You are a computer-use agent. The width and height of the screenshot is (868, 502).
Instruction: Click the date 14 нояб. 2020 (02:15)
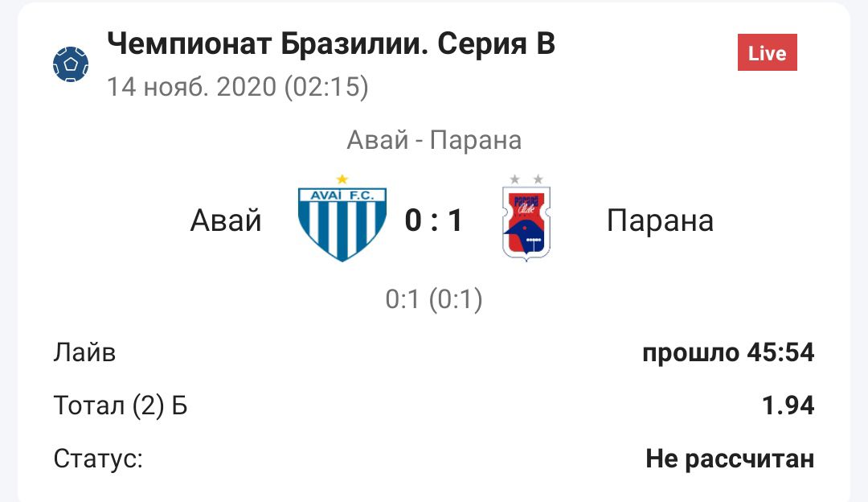(x=238, y=87)
